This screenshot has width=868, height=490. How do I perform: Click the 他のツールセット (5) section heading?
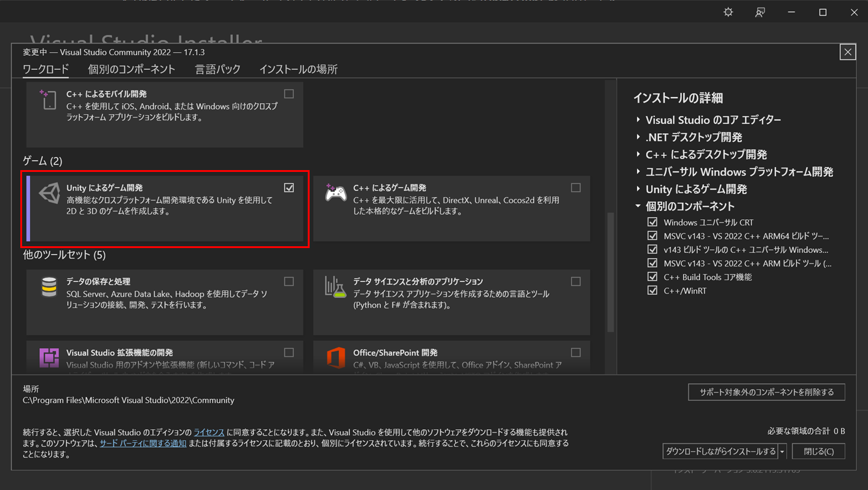pyautogui.click(x=65, y=255)
